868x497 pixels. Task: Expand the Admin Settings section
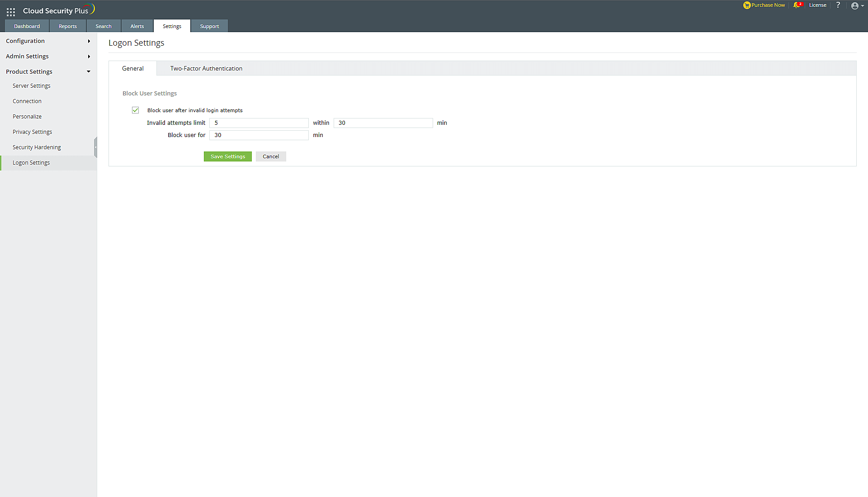coord(47,57)
